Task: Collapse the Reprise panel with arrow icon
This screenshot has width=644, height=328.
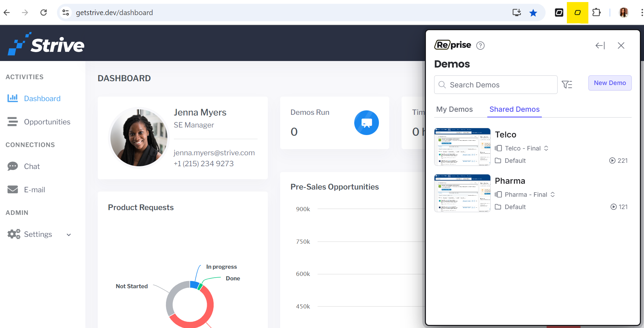Action: pyautogui.click(x=600, y=46)
